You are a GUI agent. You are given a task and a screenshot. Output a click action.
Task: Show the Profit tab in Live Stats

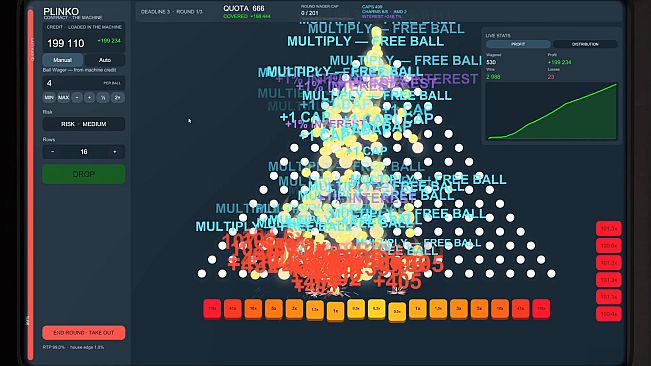point(518,44)
